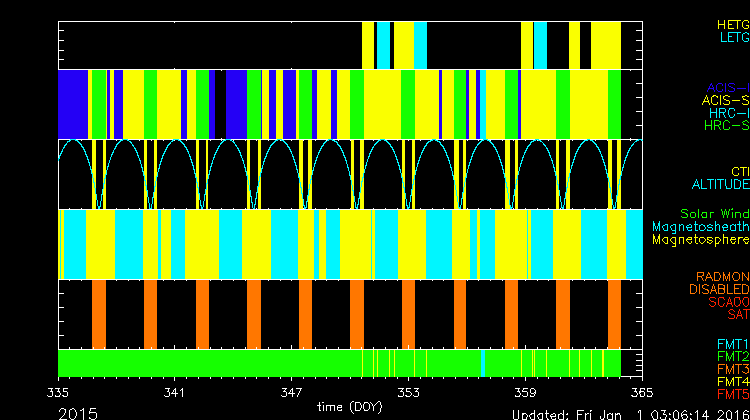Click the ALTITUDE legend label
This screenshot has width=750, height=420.
pos(720,185)
